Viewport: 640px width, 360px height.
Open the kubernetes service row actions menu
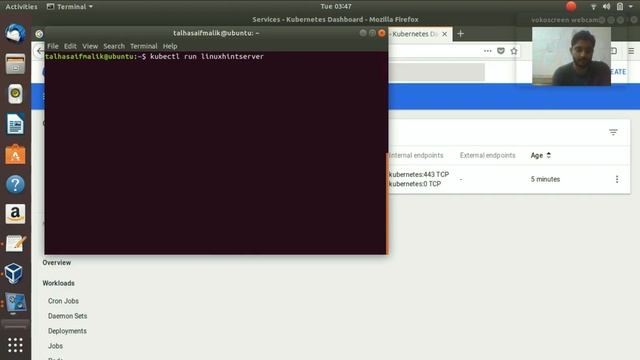[x=617, y=179]
